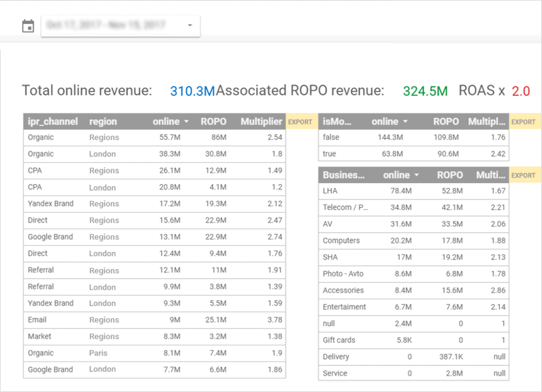
Task: Select the 324.5M associated ROPO revenue value
Action: (425, 91)
